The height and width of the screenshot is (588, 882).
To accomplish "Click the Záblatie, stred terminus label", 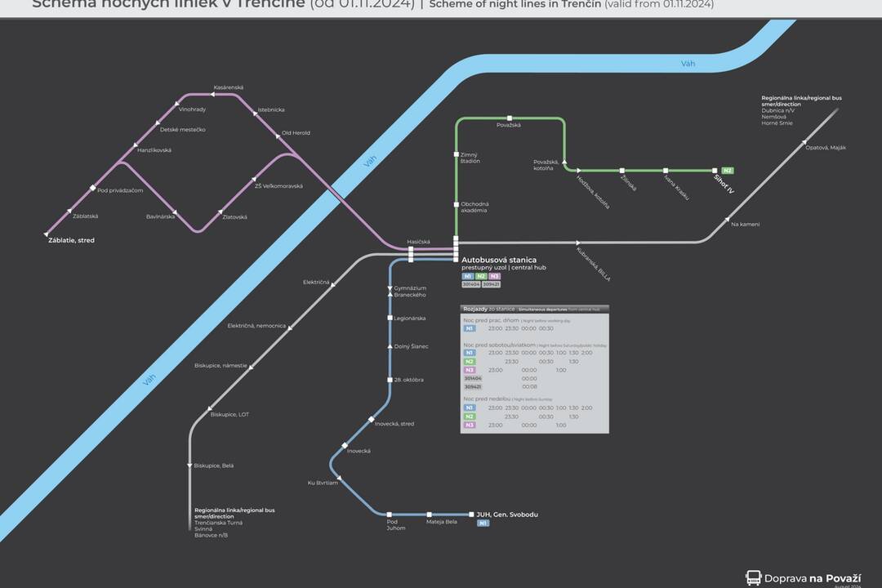I will coord(71,240).
